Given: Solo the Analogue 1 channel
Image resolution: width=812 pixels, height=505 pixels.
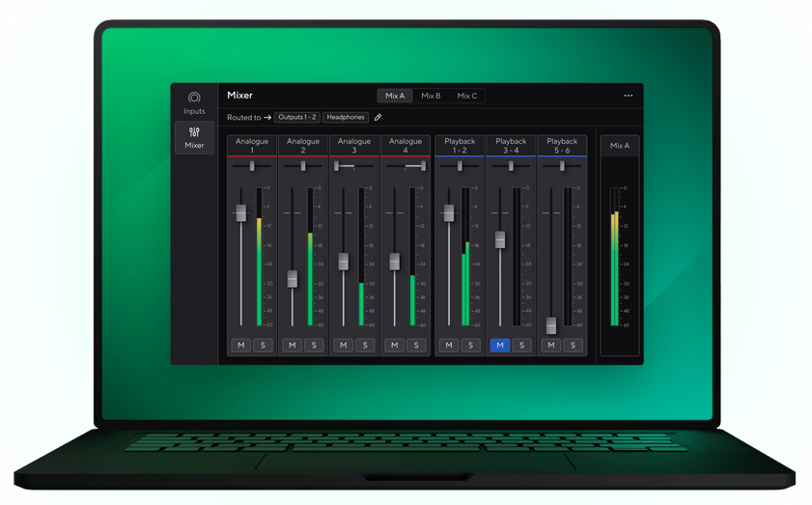Looking at the screenshot, I should tap(263, 345).
